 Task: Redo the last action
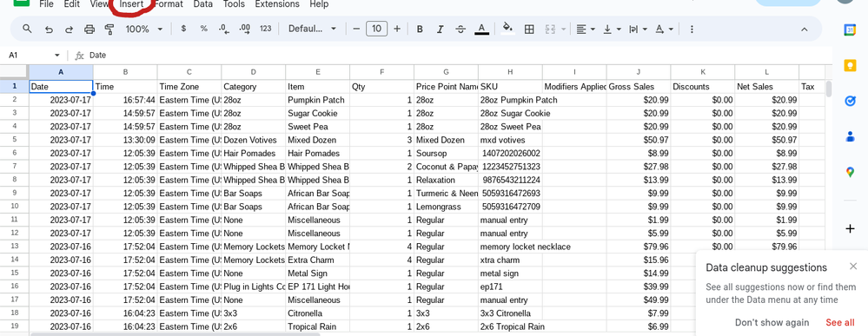point(70,30)
